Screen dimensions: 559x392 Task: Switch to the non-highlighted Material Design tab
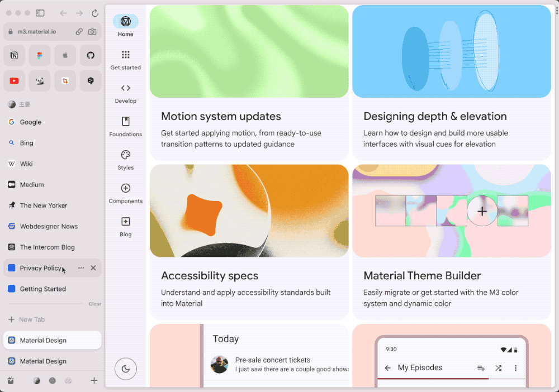[x=53, y=361]
